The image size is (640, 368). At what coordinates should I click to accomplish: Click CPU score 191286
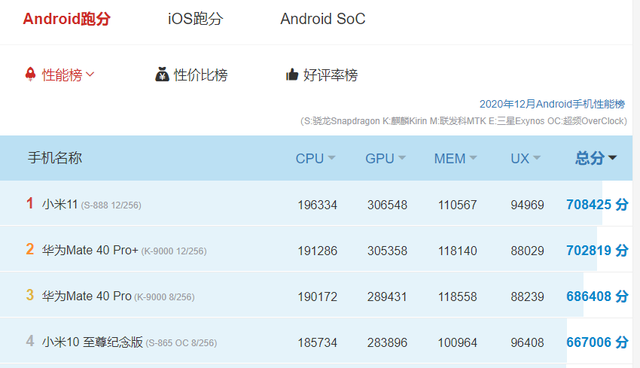(x=318, y=251)
